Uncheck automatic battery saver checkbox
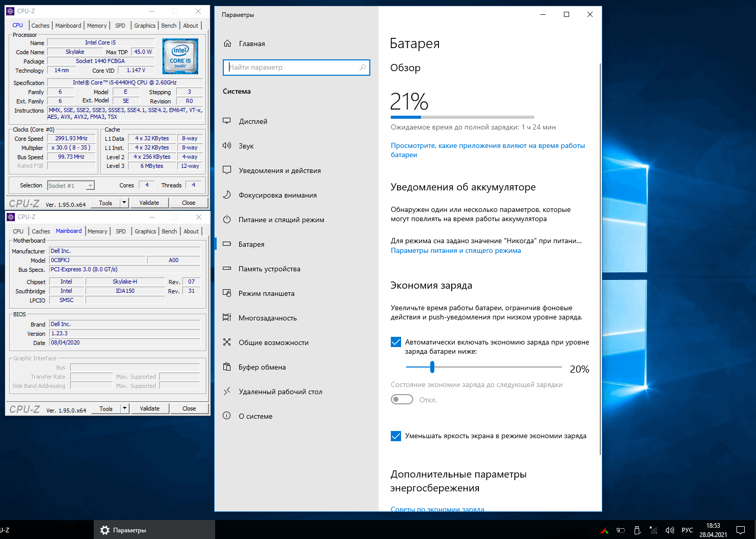This screenshot has height=539, width=756. [x=396, y=342]
